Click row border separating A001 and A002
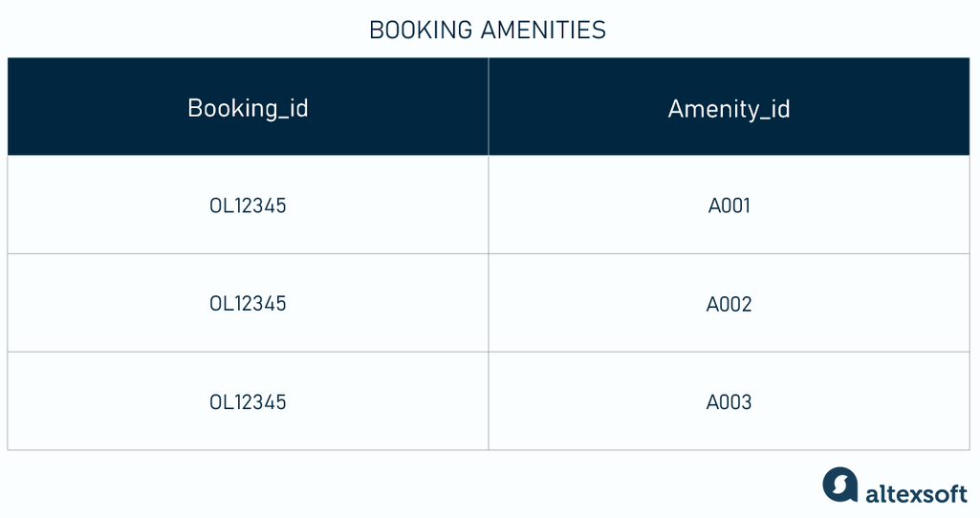 pos(729,253)
